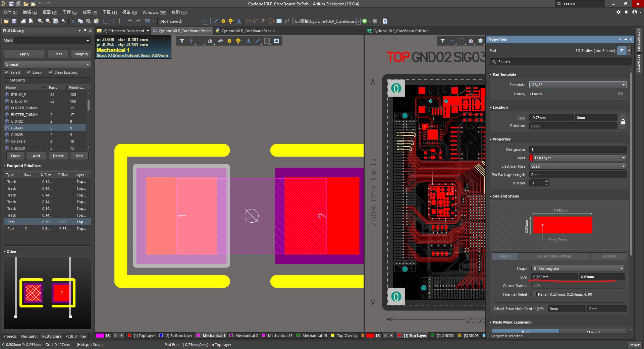Click the selection filter funnel in PcbLib editor toolbar
Image resolution: width=644 pixels, height=349 pixels.
[x=182, y=41]
